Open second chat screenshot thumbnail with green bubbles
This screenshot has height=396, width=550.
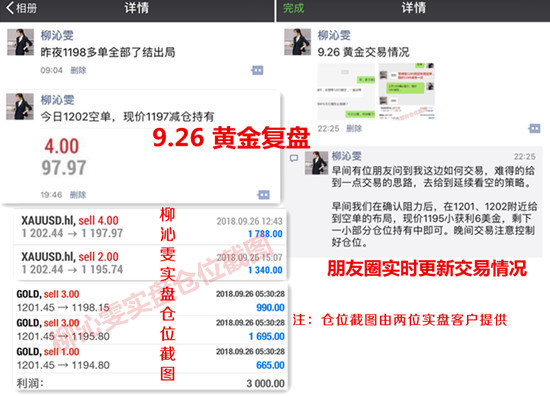407,92
